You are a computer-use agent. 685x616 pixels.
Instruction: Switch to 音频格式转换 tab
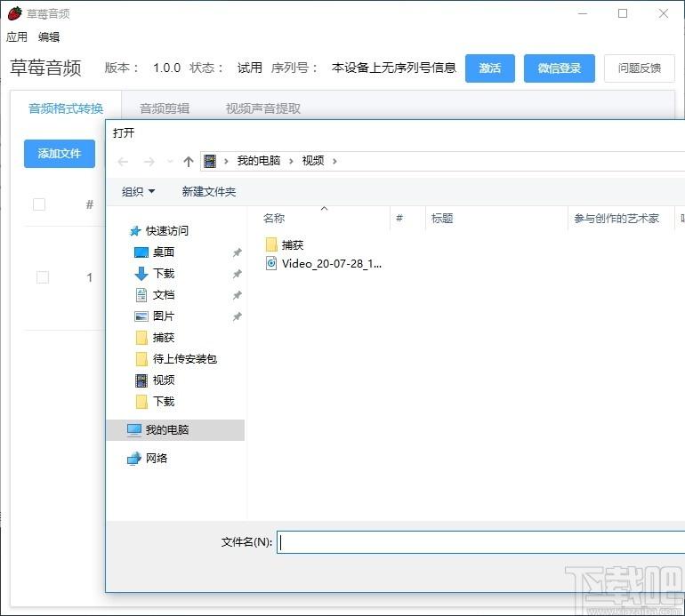pyautogui.click(x=66, y=108)
